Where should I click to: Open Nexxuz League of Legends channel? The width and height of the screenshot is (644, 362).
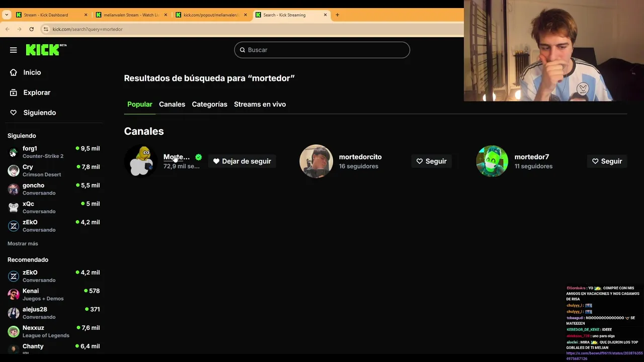tap(53, 331)
